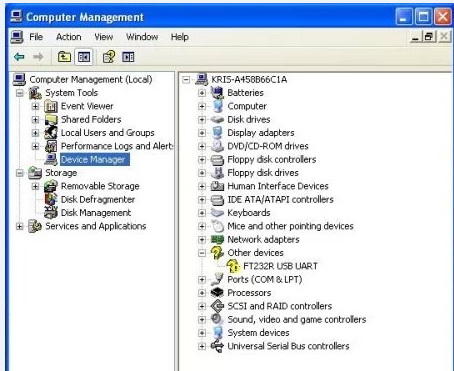The height and width of the screenshot is (371, 454).
Task: Click the Back arrow toolbar icon
Action: point(19,57)
